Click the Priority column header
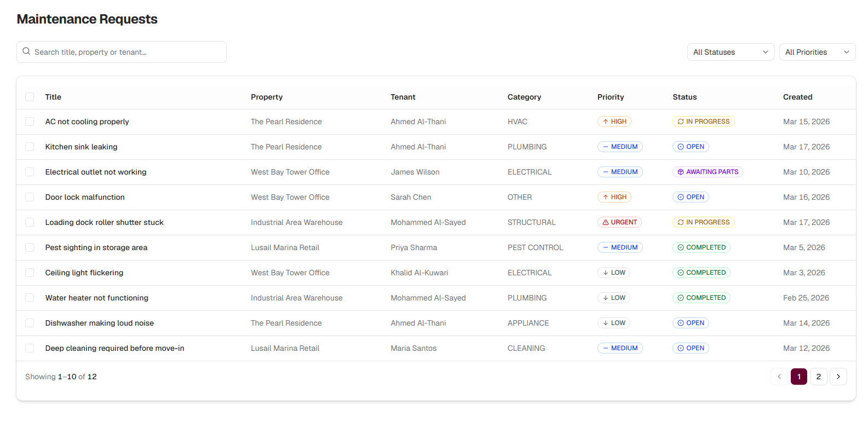The height and width of the screenshot is (428, 868). click(x=610, y=97)
